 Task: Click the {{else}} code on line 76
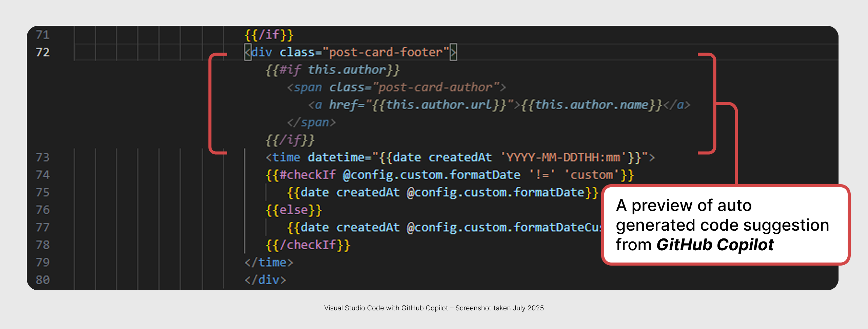coord(294,210)
